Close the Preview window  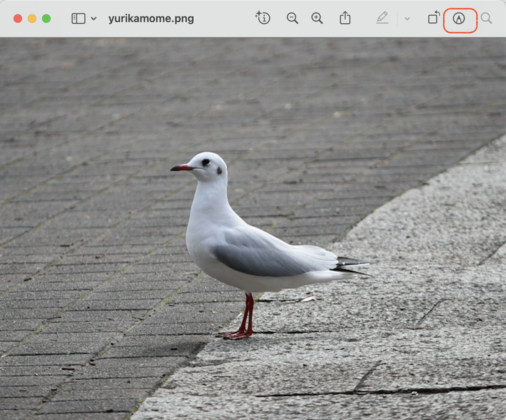point(18,19)
